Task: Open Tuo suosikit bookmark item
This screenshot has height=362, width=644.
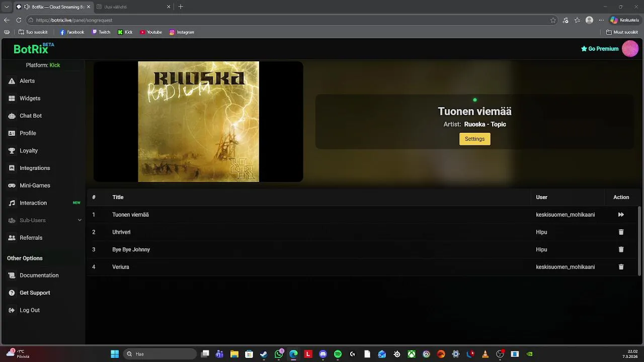Action: [33, 32]
